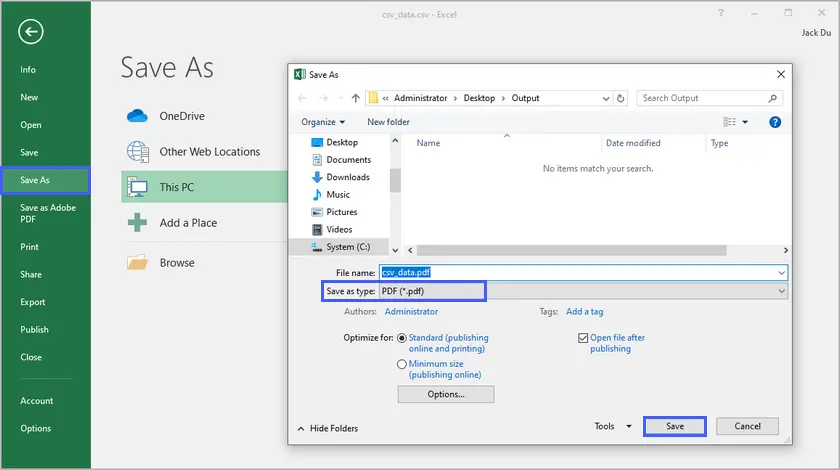Go forward in the Save As dialog
The image size is (840, 470).
click(323, 98)
